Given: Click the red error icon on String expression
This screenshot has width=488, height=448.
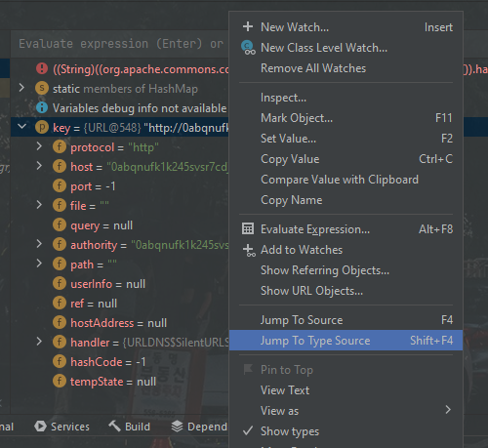Looking at the screenshot, I should tap(42, 68).
